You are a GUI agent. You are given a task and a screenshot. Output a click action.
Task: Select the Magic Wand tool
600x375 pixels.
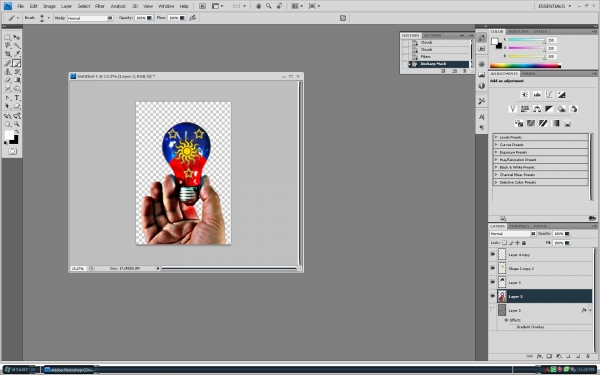16,46
